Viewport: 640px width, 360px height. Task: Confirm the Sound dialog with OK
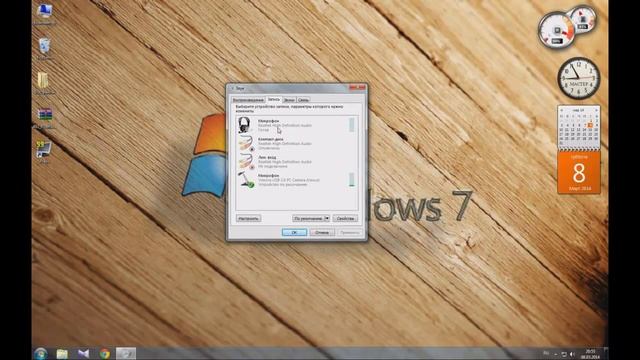click(294, 232)
